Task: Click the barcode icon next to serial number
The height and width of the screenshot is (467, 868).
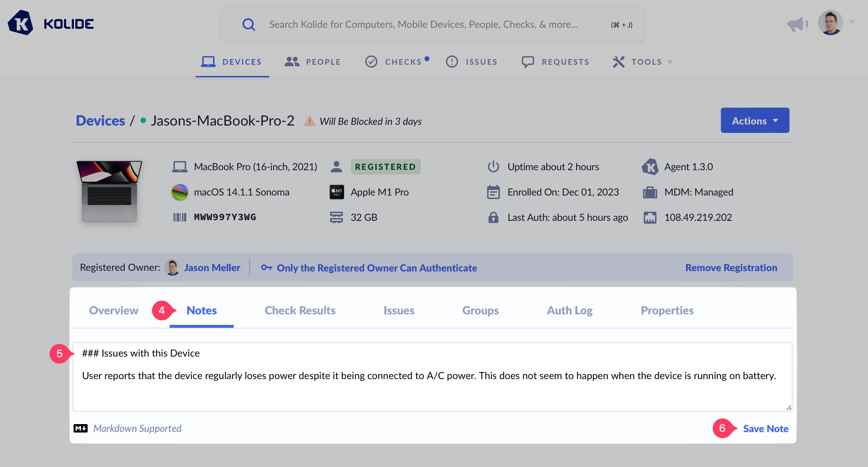Action: click(180, 217)
